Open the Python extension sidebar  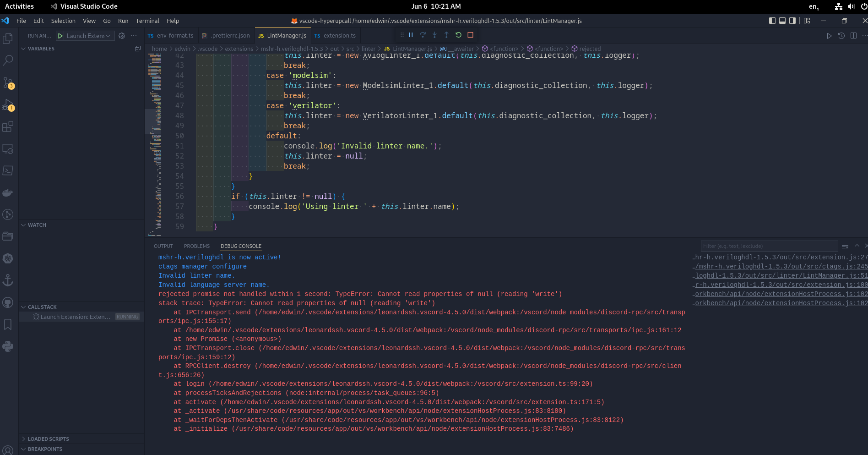click(x=8, y=347)
